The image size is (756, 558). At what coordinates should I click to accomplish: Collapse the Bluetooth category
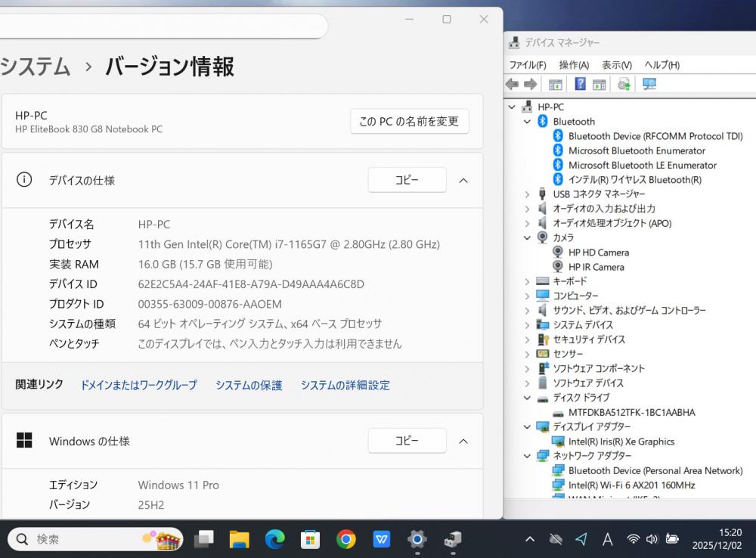coord(527,122)
